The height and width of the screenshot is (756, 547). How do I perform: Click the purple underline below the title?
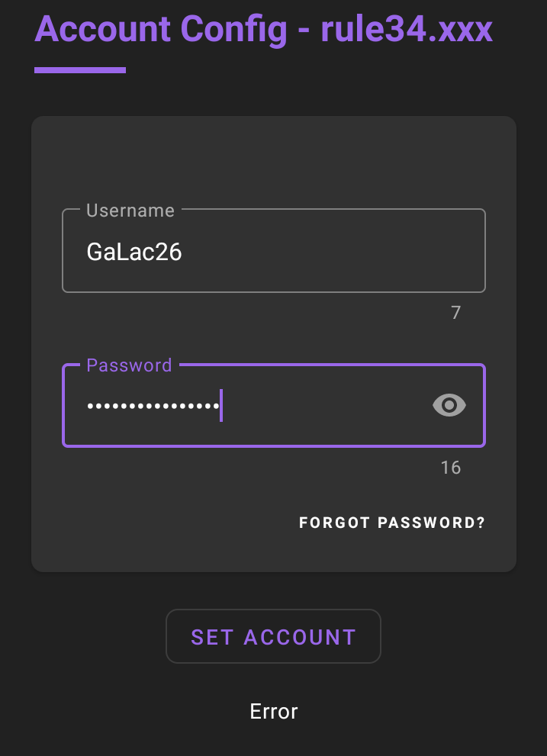tap(80, 69)
